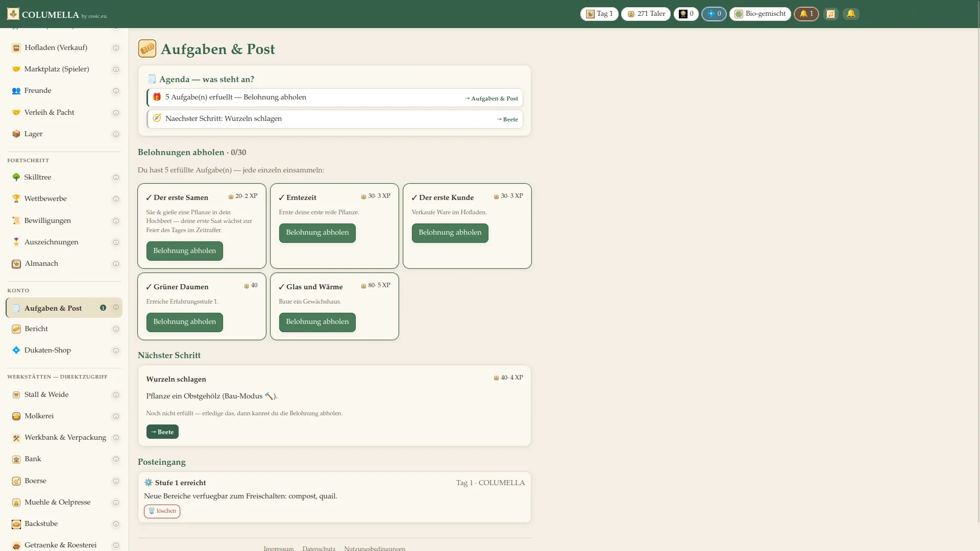980x551 pixels.
Task: Show info icon next to Wettbewerbe
Action: [116, 199]
